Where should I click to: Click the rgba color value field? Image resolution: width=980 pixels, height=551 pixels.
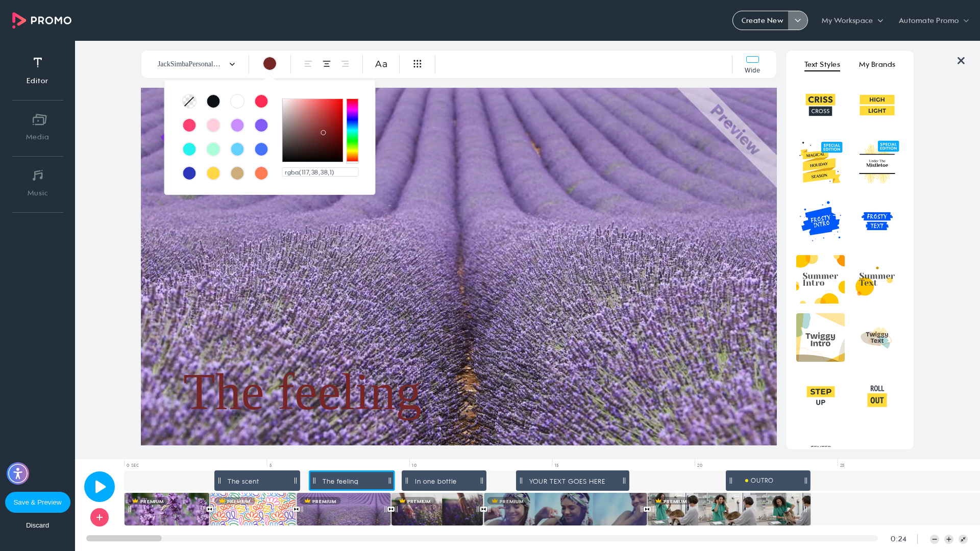320,172
